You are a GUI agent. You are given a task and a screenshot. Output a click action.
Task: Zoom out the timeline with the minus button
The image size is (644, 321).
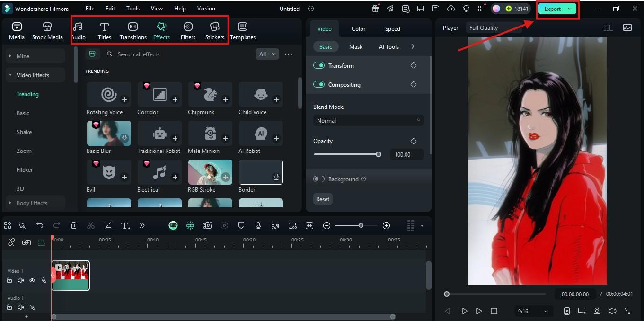[326, 225]
